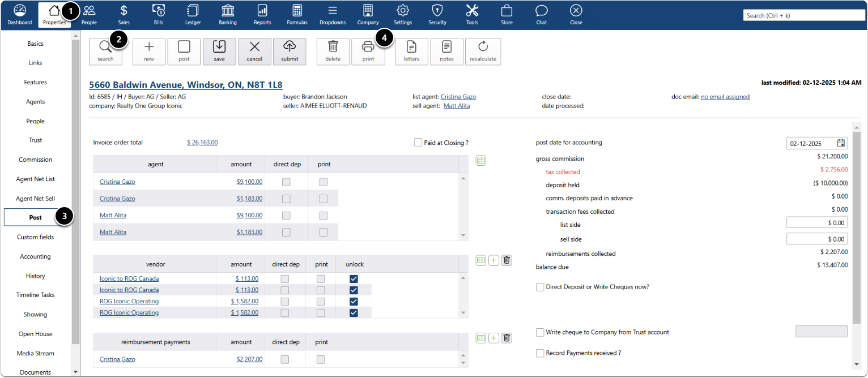This screenshot has height=378, width=868.
Task: Open the Reports module
Action: click(x=262, y=15)
